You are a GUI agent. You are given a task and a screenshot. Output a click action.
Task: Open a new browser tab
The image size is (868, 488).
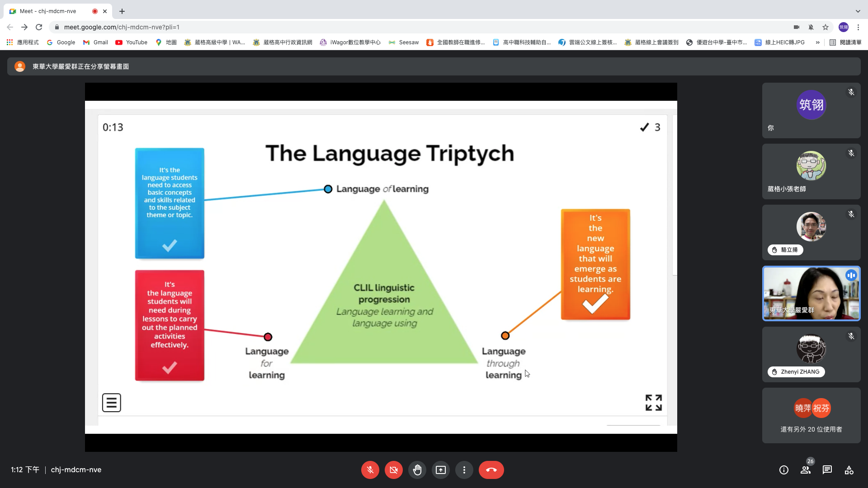pyautogui.click(x=122, y=11)
